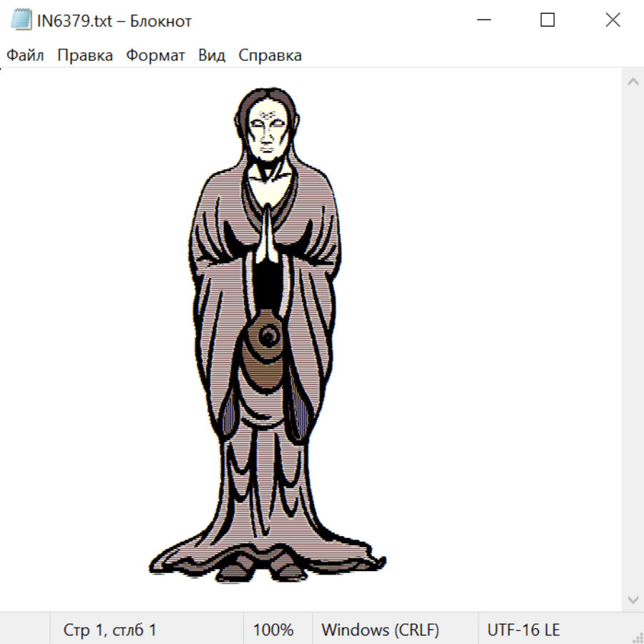Image resolution: width=644 pixels, height=644 pixels.
Task: Click the scroll down arrow
Action: 633,599
